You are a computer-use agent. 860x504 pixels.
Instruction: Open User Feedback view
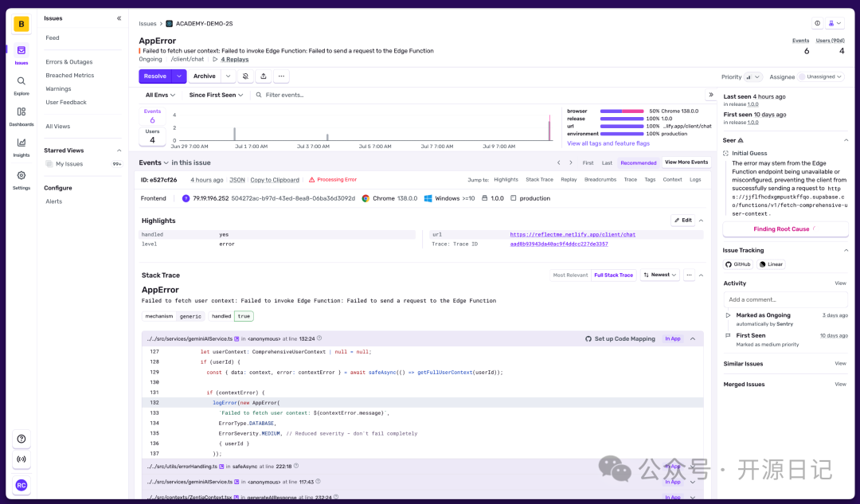66,103
